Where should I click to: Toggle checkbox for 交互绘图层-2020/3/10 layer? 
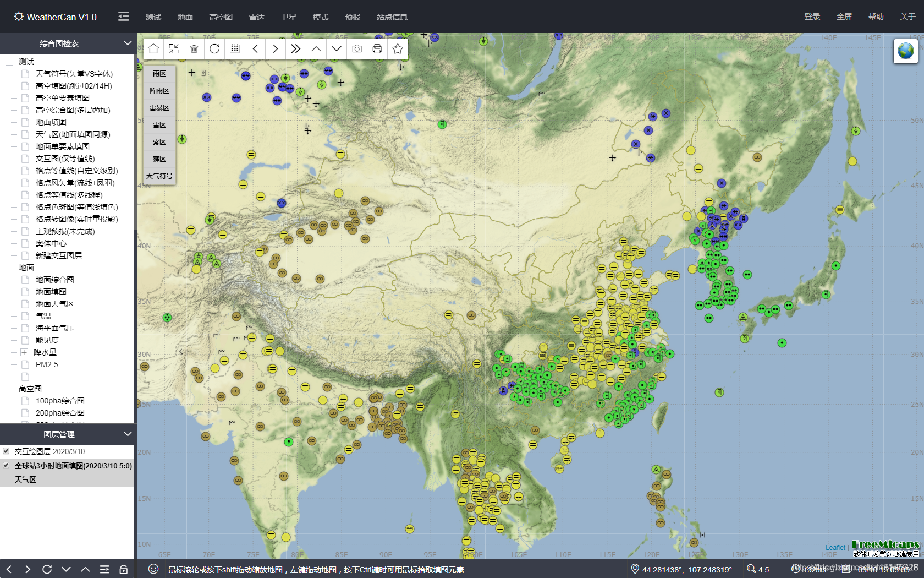click(x=6, y=451)
